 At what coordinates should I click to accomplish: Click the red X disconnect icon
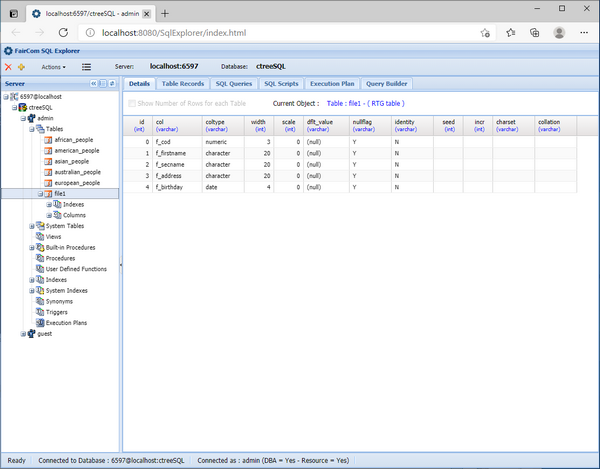click(9, 67)
